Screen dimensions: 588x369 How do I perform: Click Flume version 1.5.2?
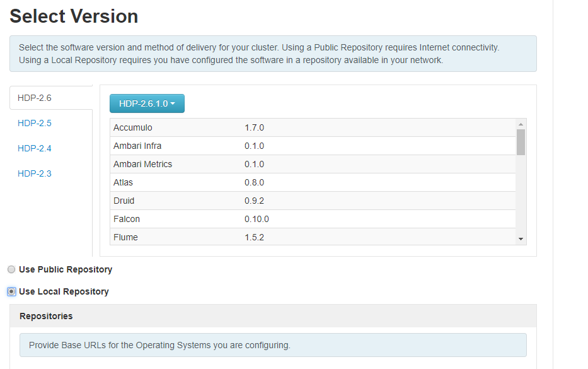tap(254, 237)
